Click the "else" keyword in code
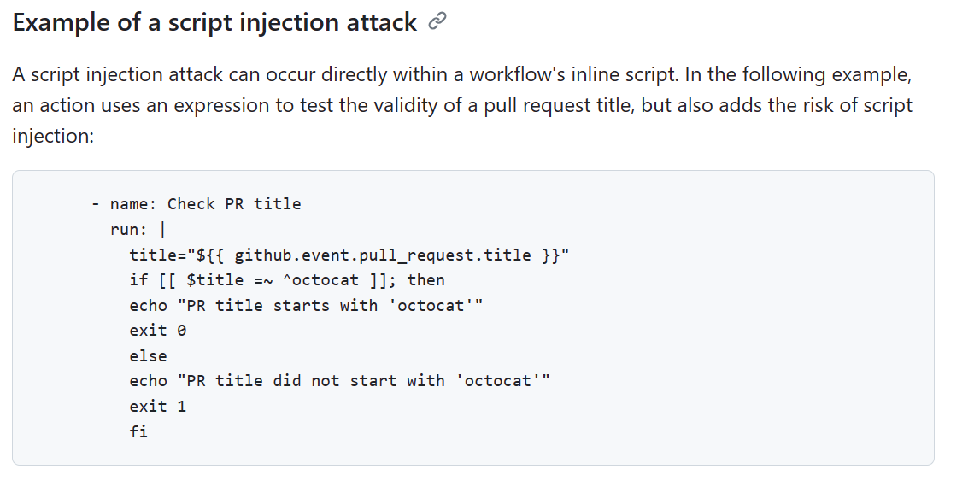The image size is (980, 481). point(148,356)
